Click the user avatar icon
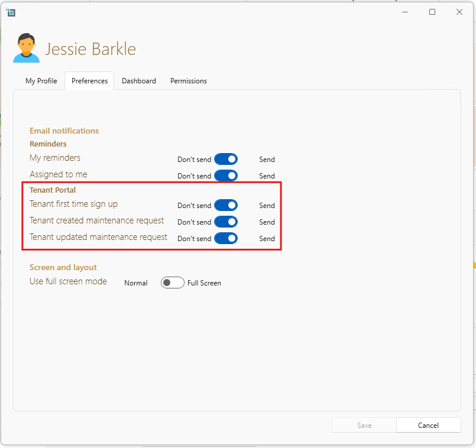This screenshot has height=448, width=476. coord(26,48)
